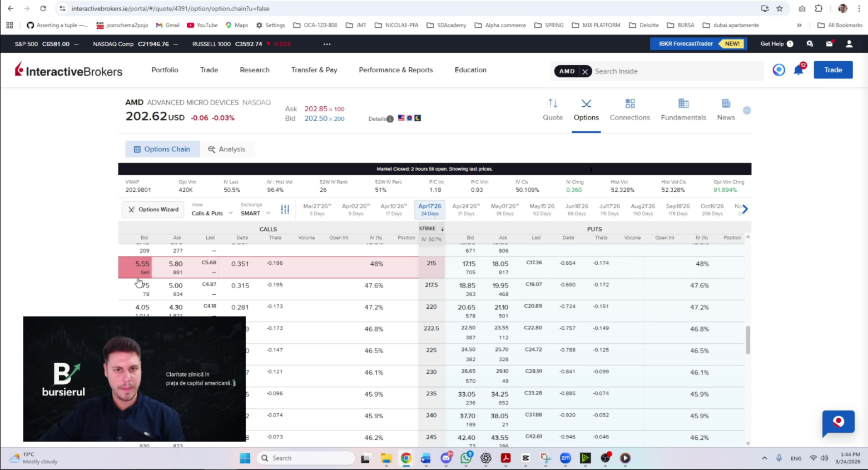
Task: Open the View Calls & Puts dropdown
Action: (x=211, y=213)
